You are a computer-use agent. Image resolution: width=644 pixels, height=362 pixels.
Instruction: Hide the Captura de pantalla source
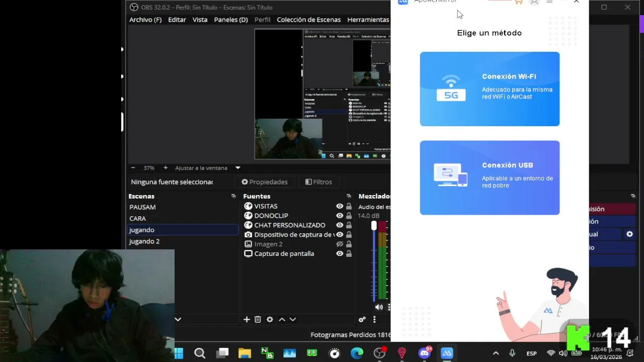(x=340, y=253)
